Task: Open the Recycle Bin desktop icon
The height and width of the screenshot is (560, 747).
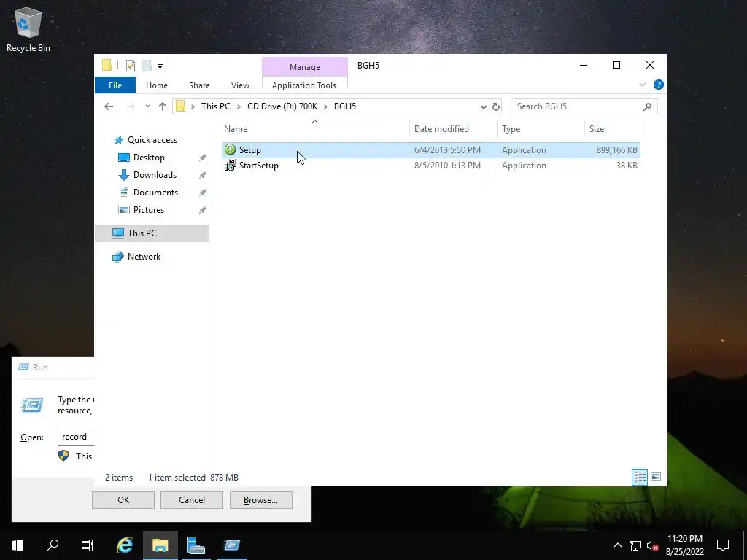Action: click(28, 29)
